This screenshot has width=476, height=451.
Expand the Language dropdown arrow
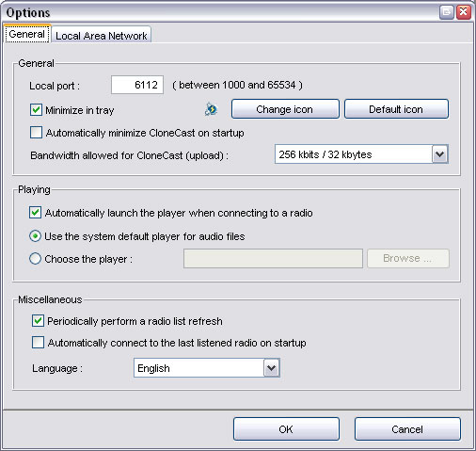272,368
